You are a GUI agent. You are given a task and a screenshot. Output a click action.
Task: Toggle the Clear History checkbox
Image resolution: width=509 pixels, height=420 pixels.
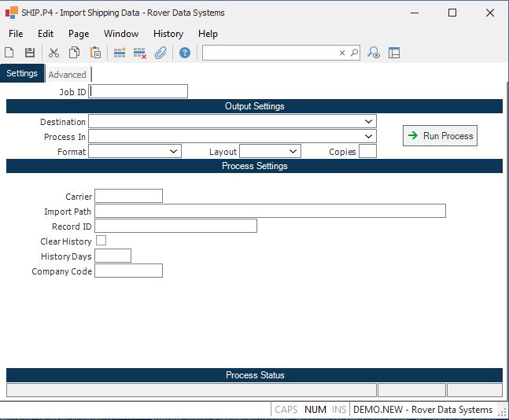(101, 241)
